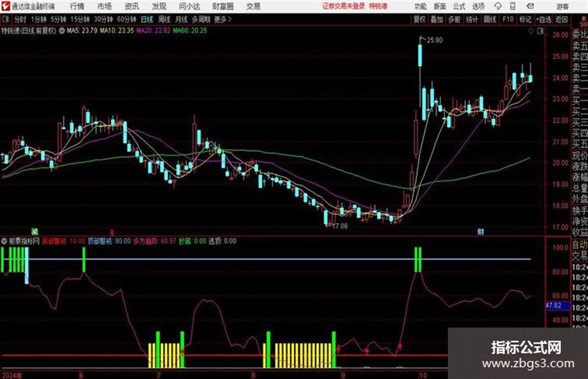This screenshot has width=588, height=379.
Task: Open the 选项 menu
Action: (x=478, y=6)
